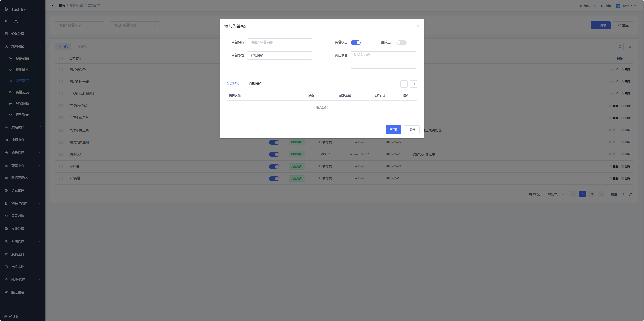Click the 数据桥接 sidebar item
The height and width of the screenshot is (321, 644).
[22, 58]
